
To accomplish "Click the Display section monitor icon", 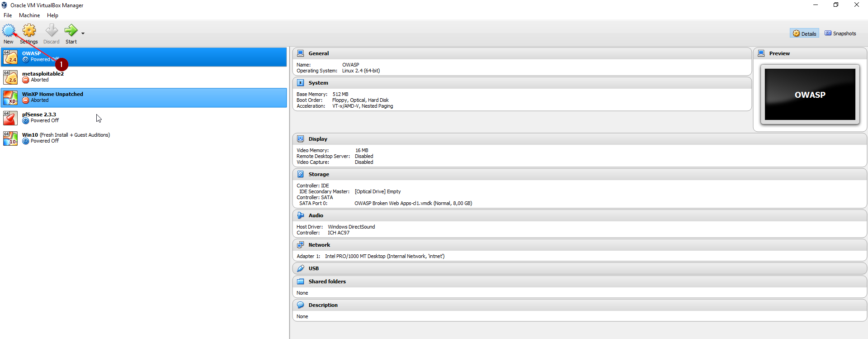I will [301, 139].
